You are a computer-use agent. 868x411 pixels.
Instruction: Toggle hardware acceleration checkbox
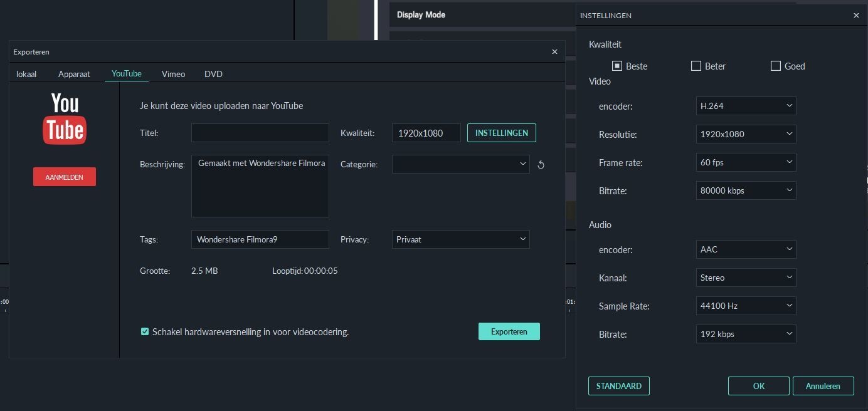[145, 331]
